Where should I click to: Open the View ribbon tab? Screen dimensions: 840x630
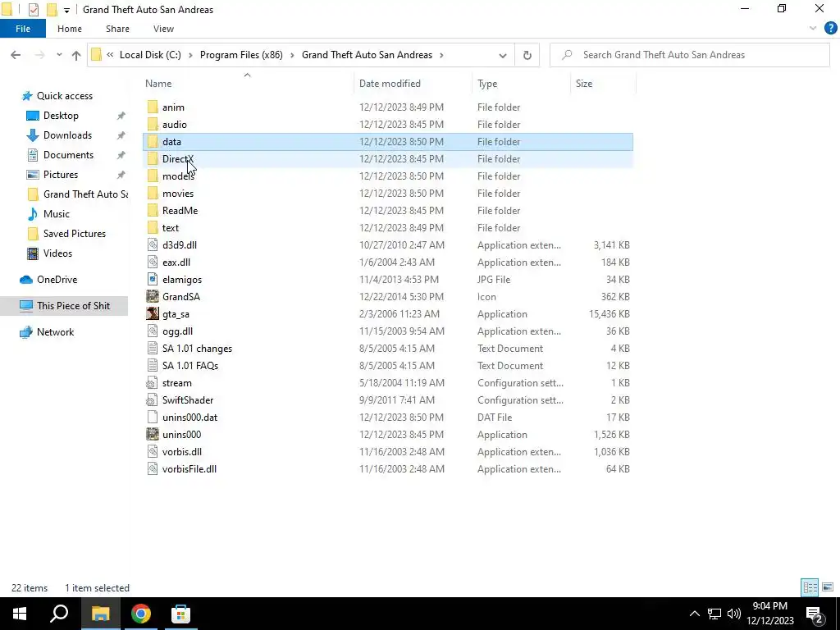pyautogui.click(x=163, y=29)
